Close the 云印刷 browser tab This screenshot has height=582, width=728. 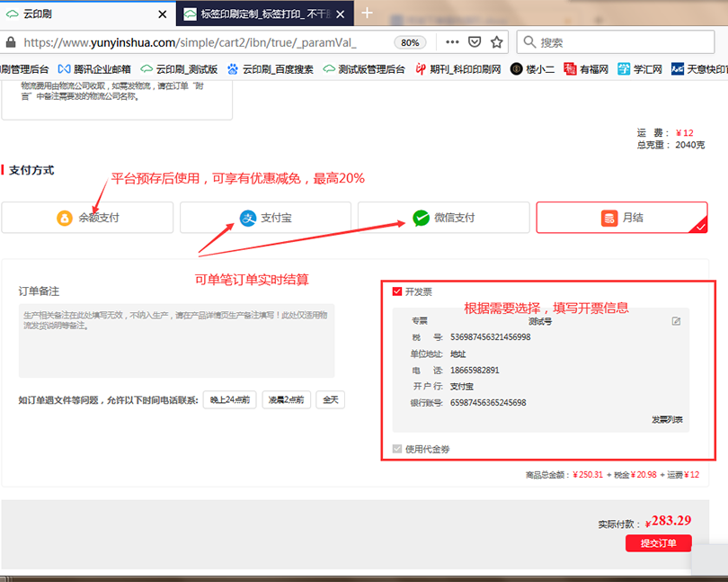click(x=162, y=14)
